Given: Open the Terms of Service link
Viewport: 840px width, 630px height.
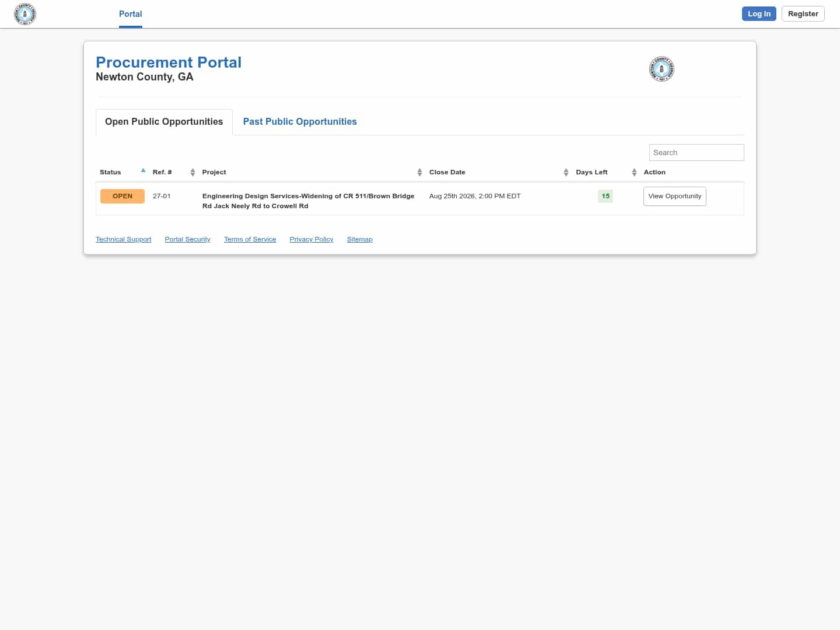Looking at the screenshot, I should 250,239.
